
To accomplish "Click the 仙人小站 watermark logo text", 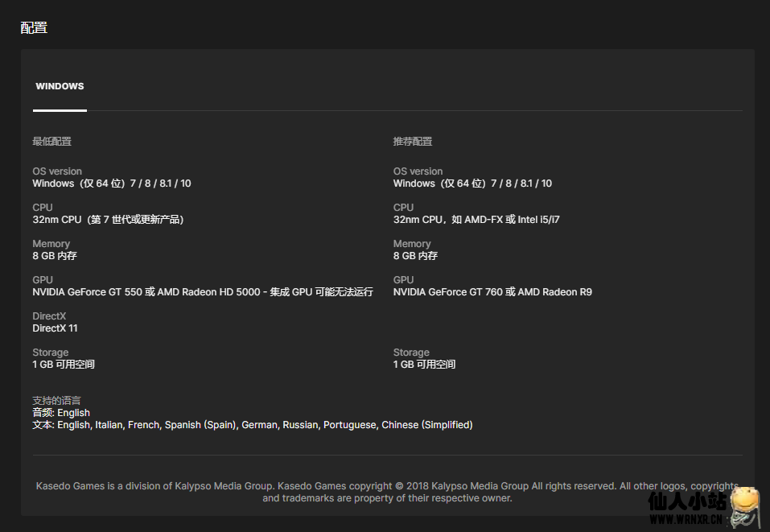I will pyautogui.click(x=687, y=502).
